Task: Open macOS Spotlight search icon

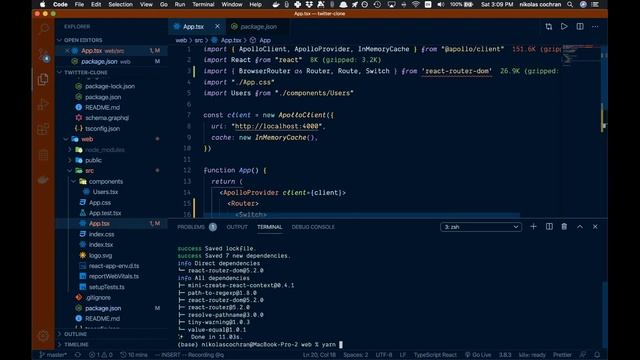Action: click(x=570, y=4)
